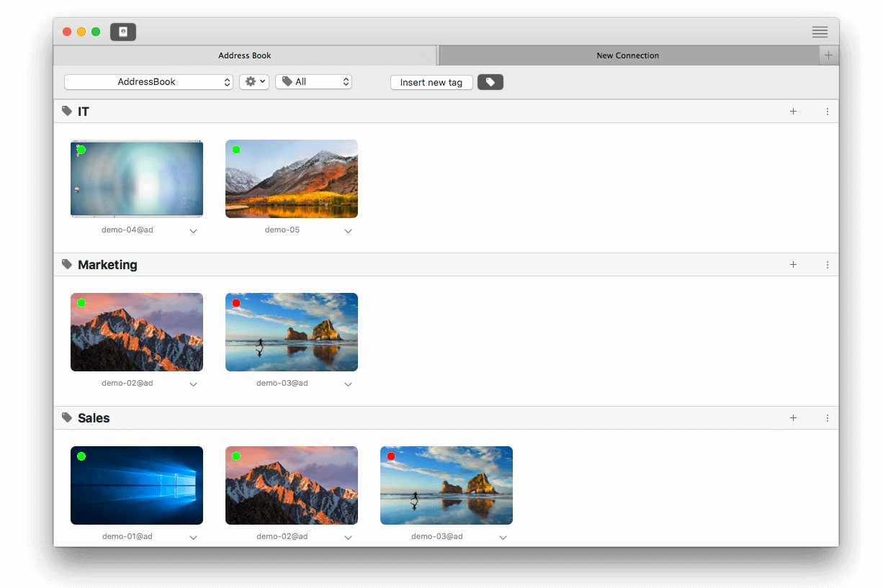
Task: Click the tag icon on the IT group header
Action: 66,111
